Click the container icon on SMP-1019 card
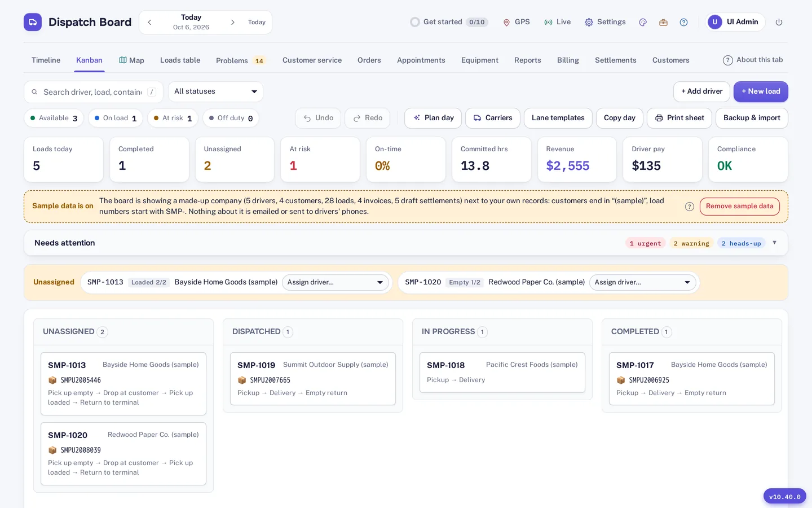This screenshot has width=812, height=508. (x=242, y=380)
